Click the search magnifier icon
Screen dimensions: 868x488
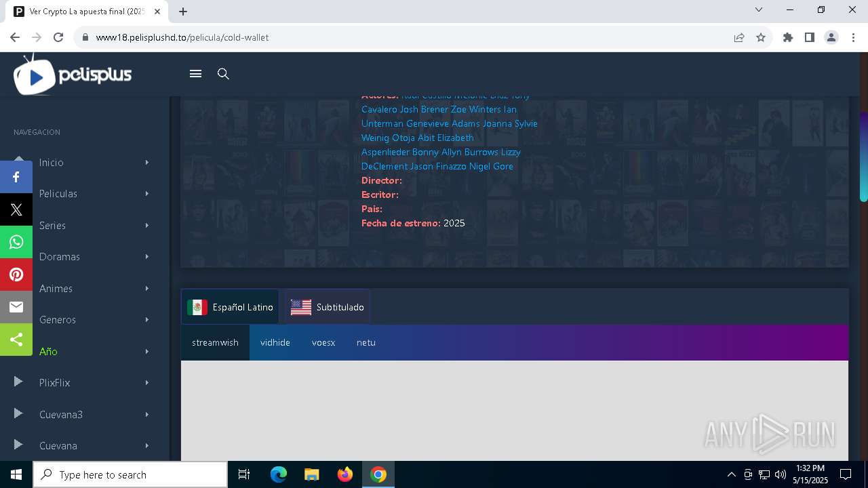point(223,74)
